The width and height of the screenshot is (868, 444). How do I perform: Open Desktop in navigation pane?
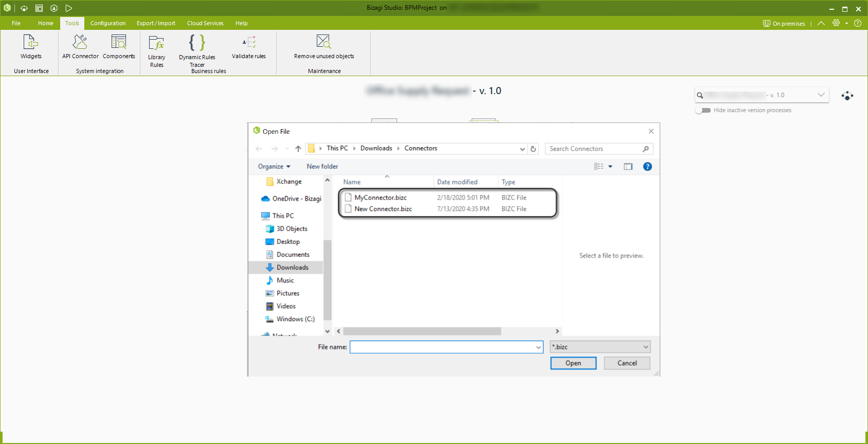click(x=282, y=242)
